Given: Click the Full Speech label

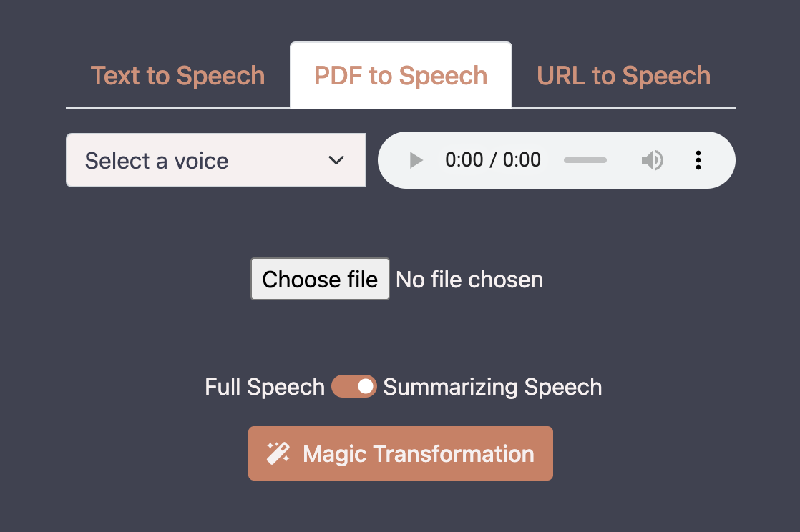Looking at the screenshot, I should pyautogui.click(x=265, y=387).
